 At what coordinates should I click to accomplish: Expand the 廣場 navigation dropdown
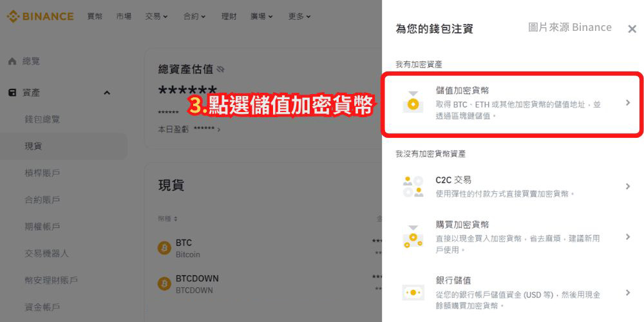coord(261,17)
